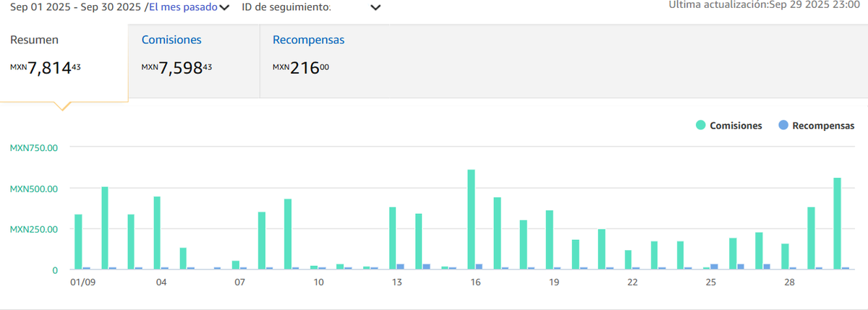This screenshot has height=310, width=868.
Task: Click the 07 date axis label
Action: click(239, 282)
